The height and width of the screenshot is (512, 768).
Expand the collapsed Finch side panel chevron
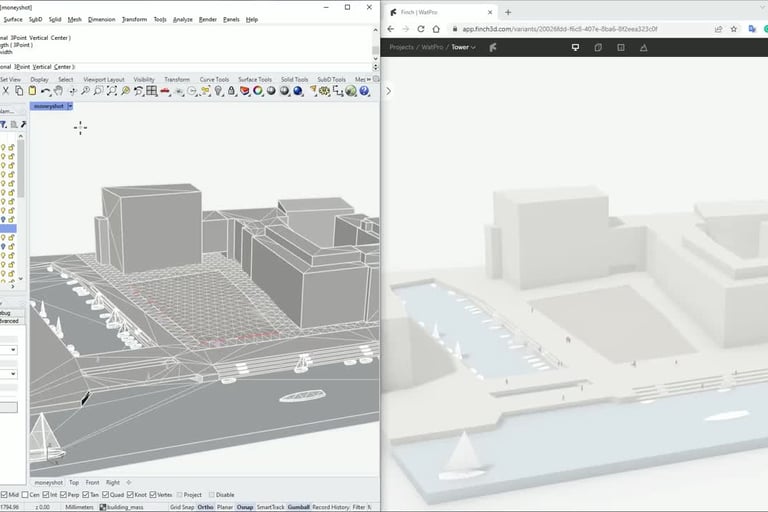pyautogui.click(x=388, y=91)
